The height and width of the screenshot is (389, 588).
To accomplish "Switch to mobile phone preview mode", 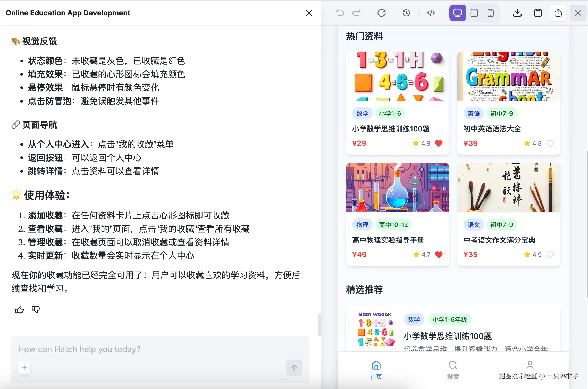I will point(491,13).
